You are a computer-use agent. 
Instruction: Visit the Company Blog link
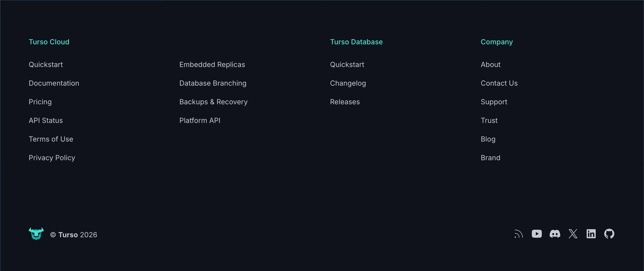pyautogui.click(x=488, y=139)
